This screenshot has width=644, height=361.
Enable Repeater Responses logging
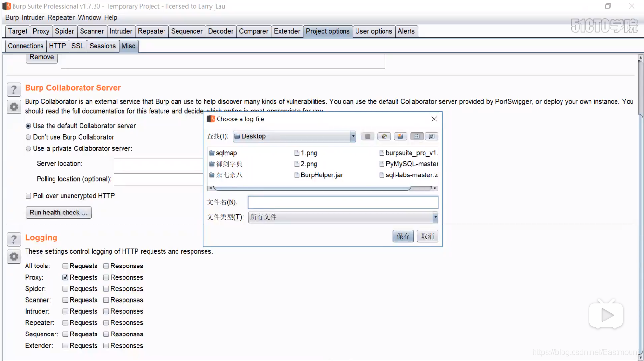click(x=106, y=323)
